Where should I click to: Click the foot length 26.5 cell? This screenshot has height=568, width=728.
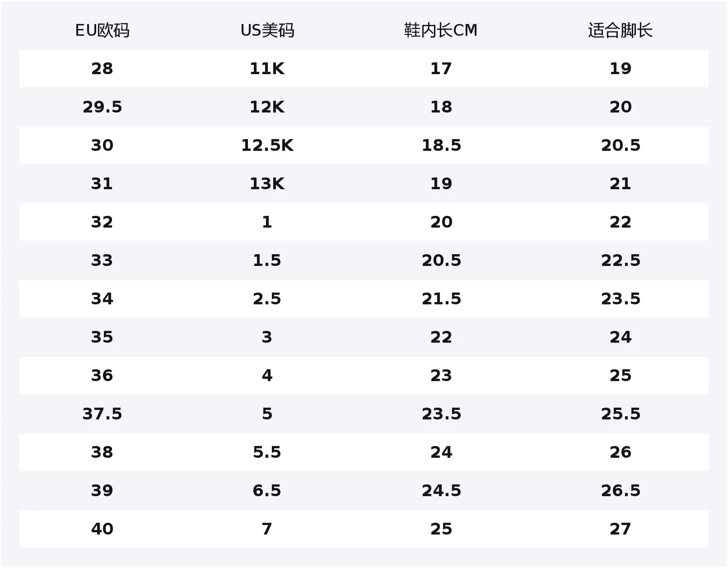pyautogui.click(x=621, y=490)
